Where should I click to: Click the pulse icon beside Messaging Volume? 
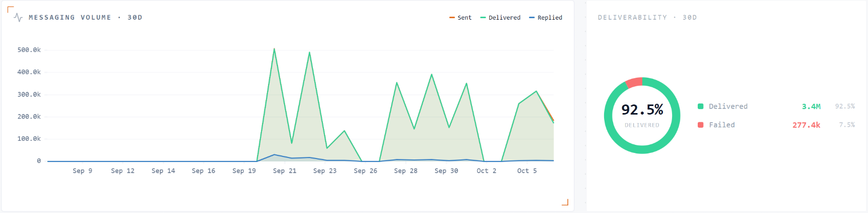[18, 18]
